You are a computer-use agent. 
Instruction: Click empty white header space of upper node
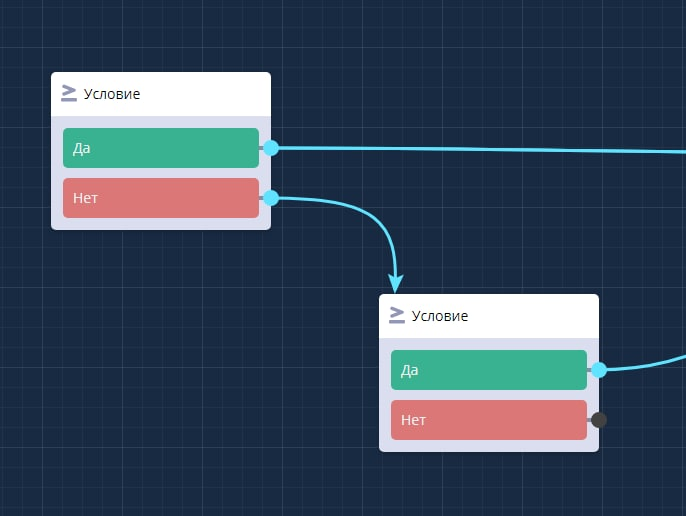[x=210, y=94]
